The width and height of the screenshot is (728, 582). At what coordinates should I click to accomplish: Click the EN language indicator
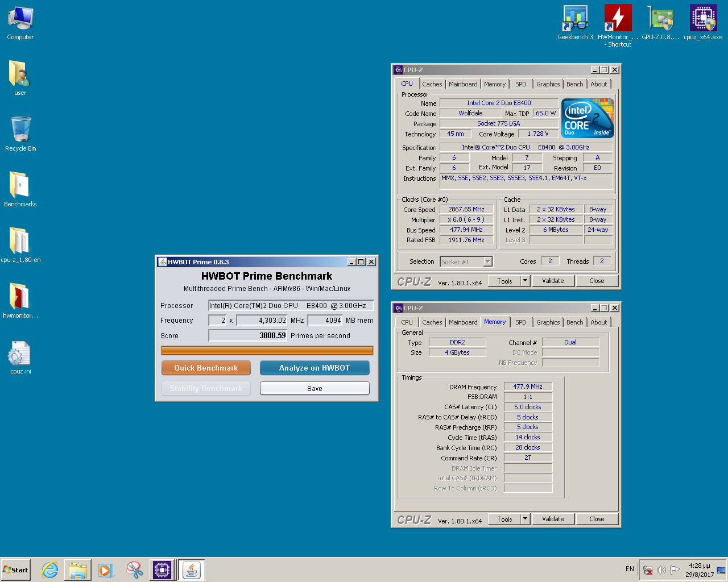coord(630,569)
